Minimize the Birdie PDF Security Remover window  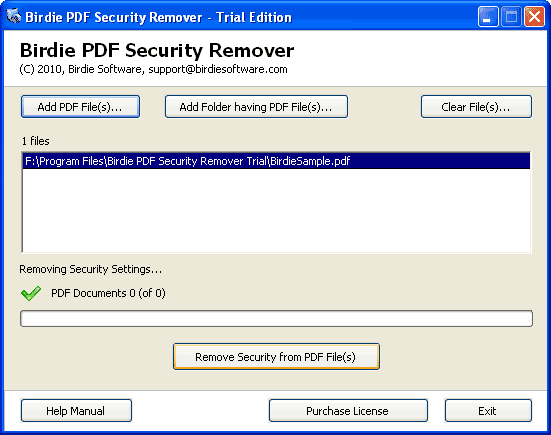(488, 17)
